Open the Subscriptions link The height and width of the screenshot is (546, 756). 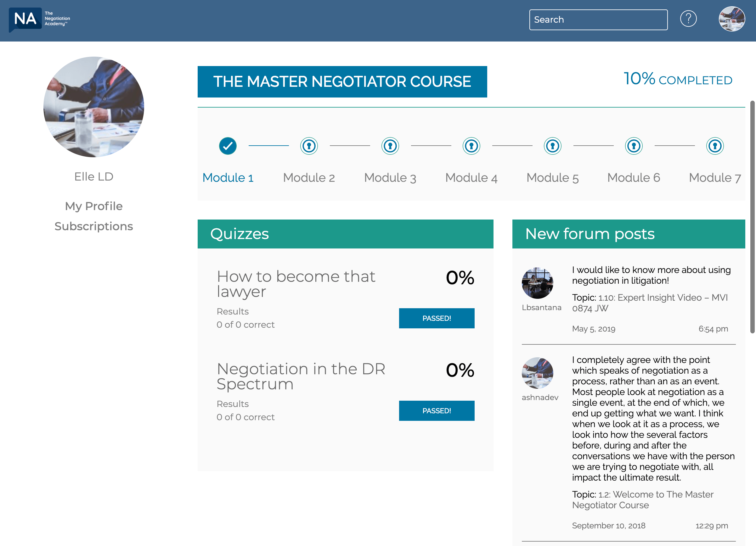tap(94, 226)
